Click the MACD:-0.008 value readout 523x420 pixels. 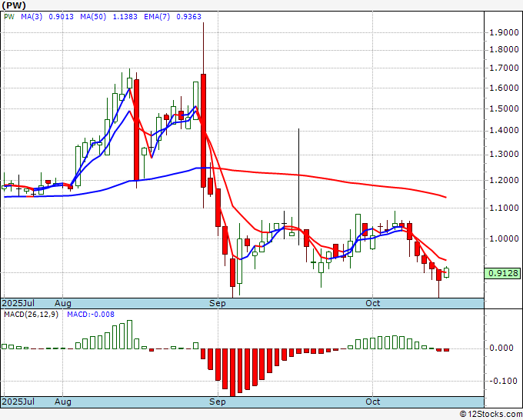click(91, 315)
